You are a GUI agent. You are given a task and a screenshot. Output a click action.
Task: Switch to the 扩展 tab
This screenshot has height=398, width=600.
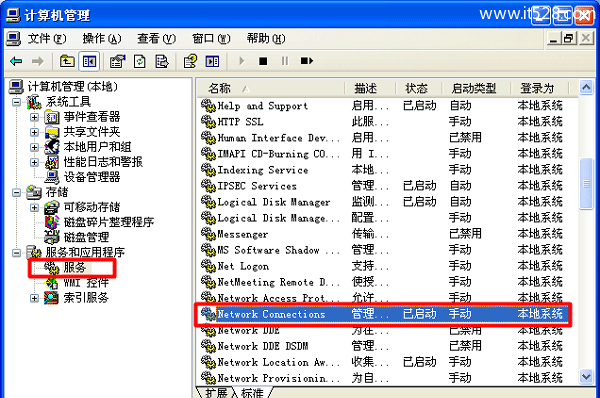(x=216, y=393)
